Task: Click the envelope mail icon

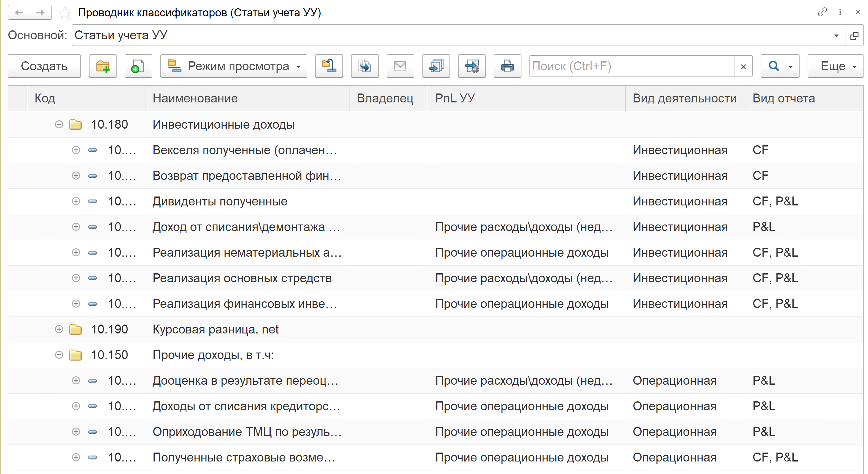Action: click(x=400, y=66)
